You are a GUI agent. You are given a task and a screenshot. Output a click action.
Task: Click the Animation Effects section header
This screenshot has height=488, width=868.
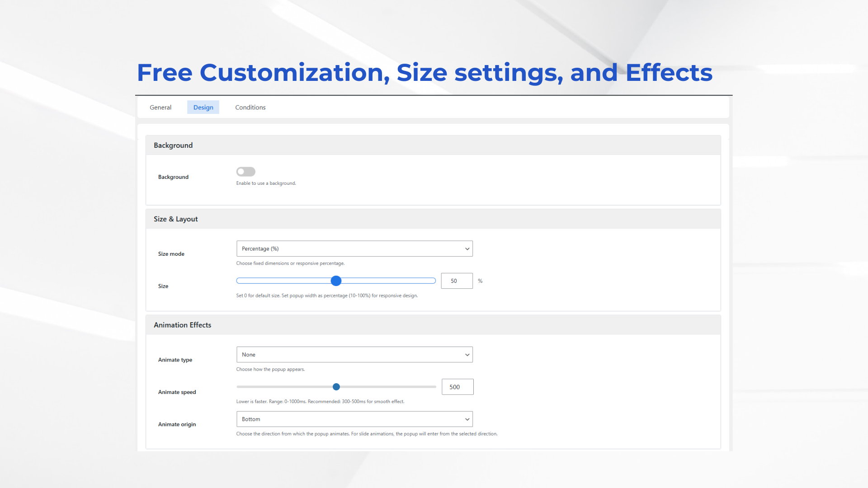click(x=182, y=325)
